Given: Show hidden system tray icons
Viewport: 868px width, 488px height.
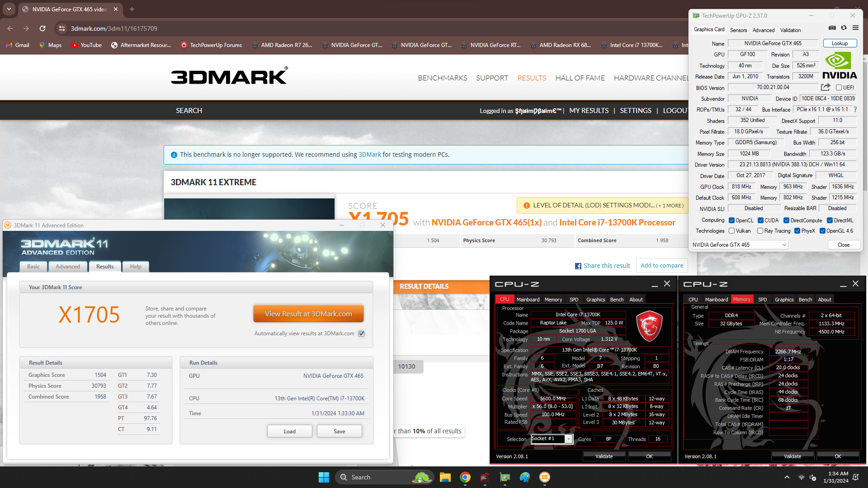Looking at the screenshot, I should [x=787, y=477].
